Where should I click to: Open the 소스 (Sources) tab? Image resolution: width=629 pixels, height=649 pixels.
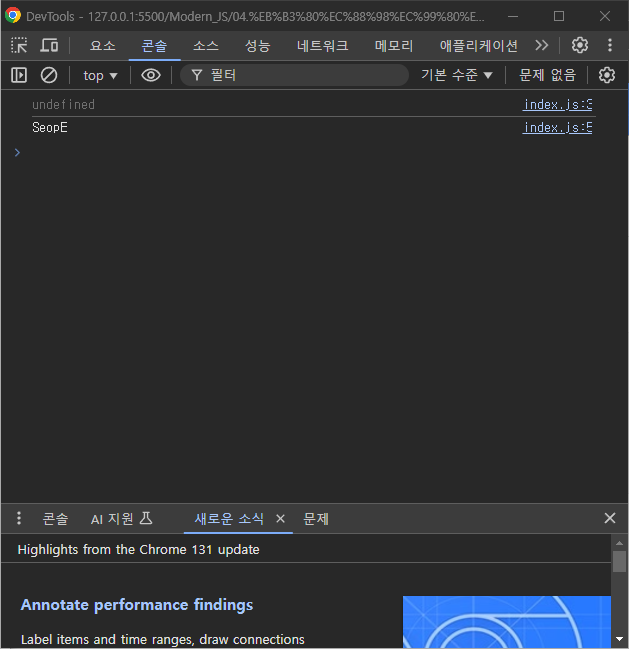[x=206, y=46]
